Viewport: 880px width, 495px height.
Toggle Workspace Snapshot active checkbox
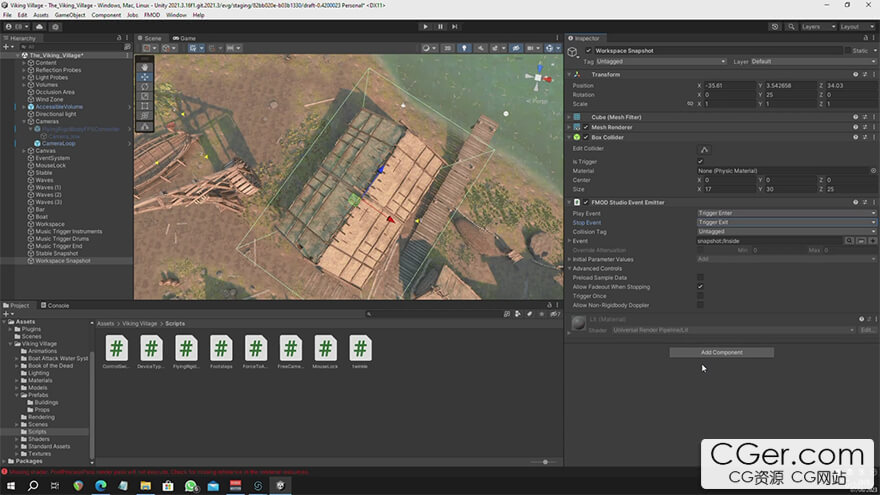[x=588, y=51]
